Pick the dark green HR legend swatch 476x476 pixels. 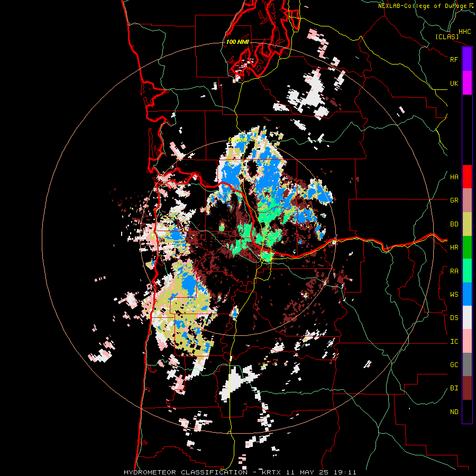467,248
